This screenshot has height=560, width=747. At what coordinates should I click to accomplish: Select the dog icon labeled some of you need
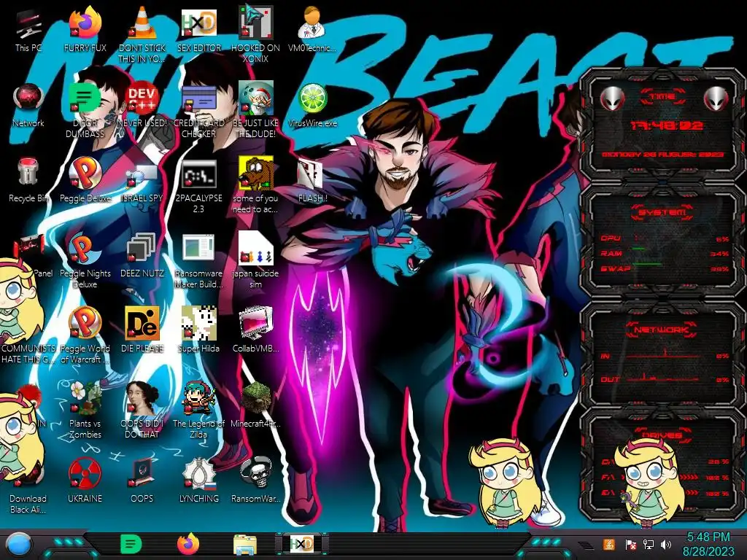(255, 174)
